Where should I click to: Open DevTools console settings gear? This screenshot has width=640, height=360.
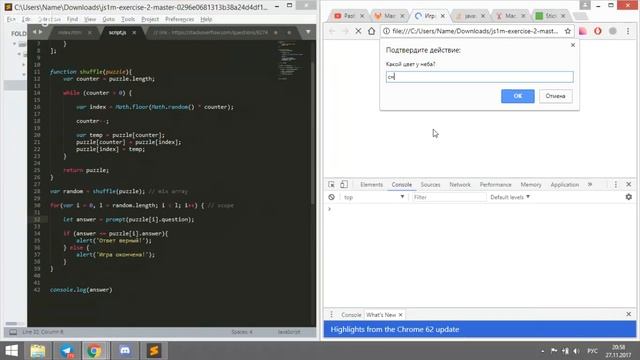(629, 197)
